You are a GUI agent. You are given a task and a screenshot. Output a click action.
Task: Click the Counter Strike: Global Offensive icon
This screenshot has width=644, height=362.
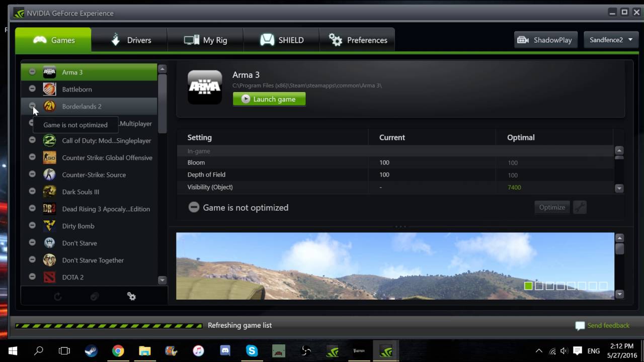click(49, 157)
